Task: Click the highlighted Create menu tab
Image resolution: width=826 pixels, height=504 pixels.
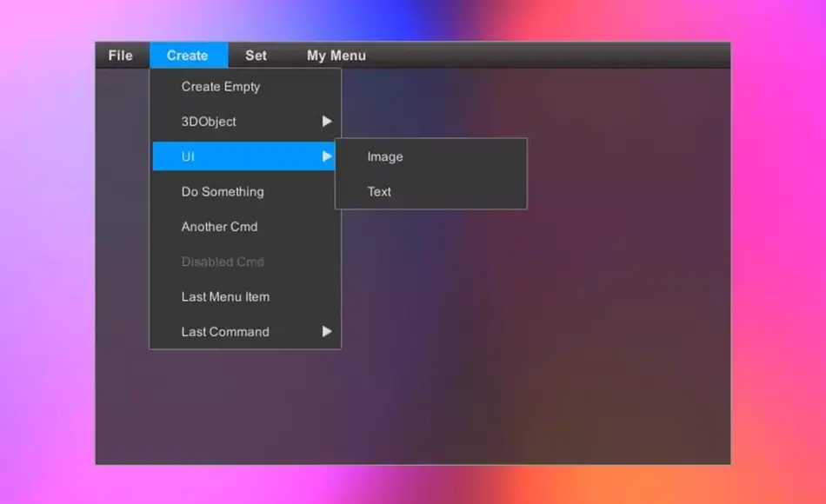Action: pyautogui.click(x=189, y=55)
